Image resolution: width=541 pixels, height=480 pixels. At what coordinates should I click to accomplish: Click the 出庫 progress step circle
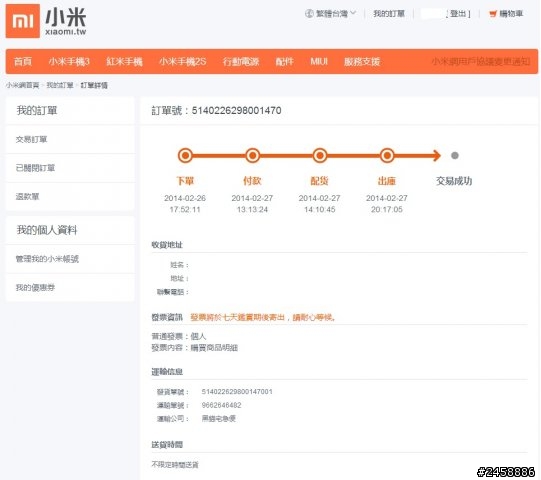pyautogui.click(x=387, y=156)
